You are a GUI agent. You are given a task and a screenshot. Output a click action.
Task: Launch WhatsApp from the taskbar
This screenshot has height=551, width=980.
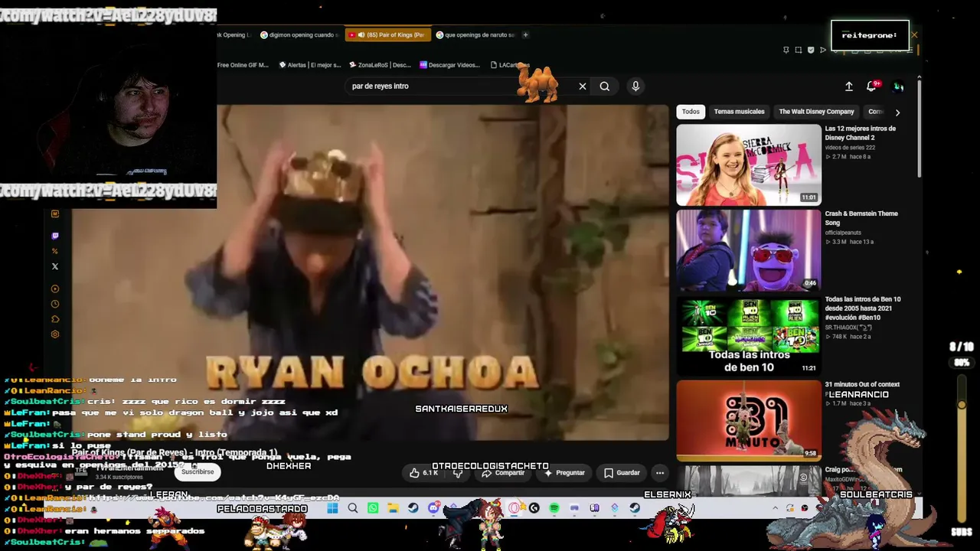click(373, 508)
